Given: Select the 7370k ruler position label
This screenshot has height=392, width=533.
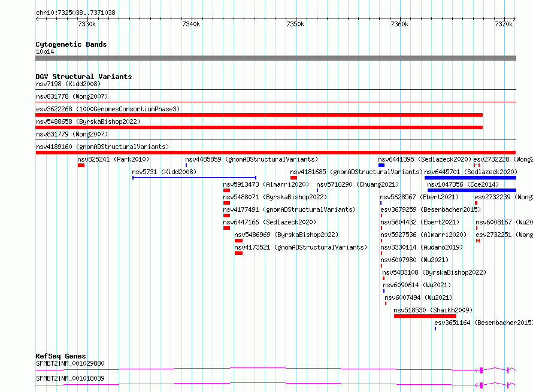Looking at the screenshot, I should point(504,24).
